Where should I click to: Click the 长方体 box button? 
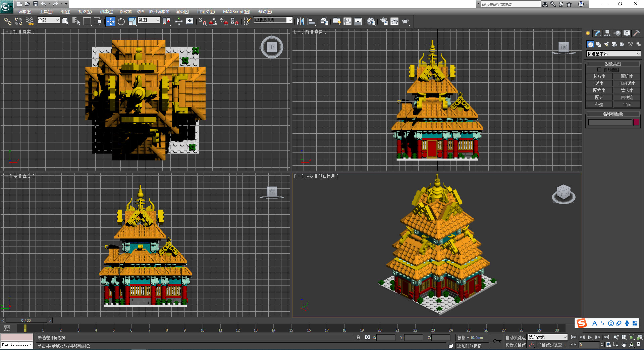(x=599, y=76)
